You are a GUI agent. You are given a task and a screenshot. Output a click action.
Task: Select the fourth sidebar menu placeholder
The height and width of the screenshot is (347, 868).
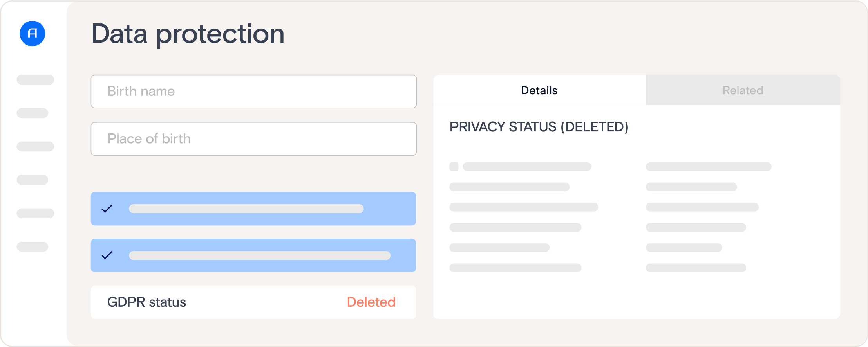click(33, 180)
